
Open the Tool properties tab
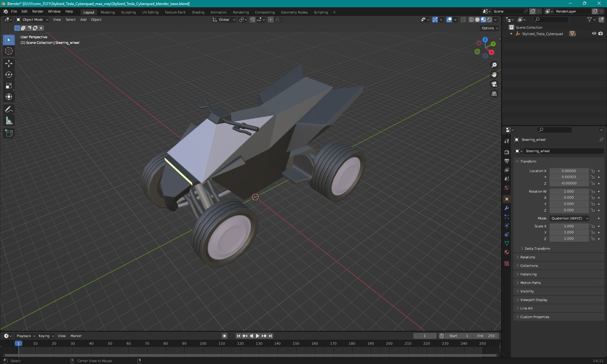(507, 141)
